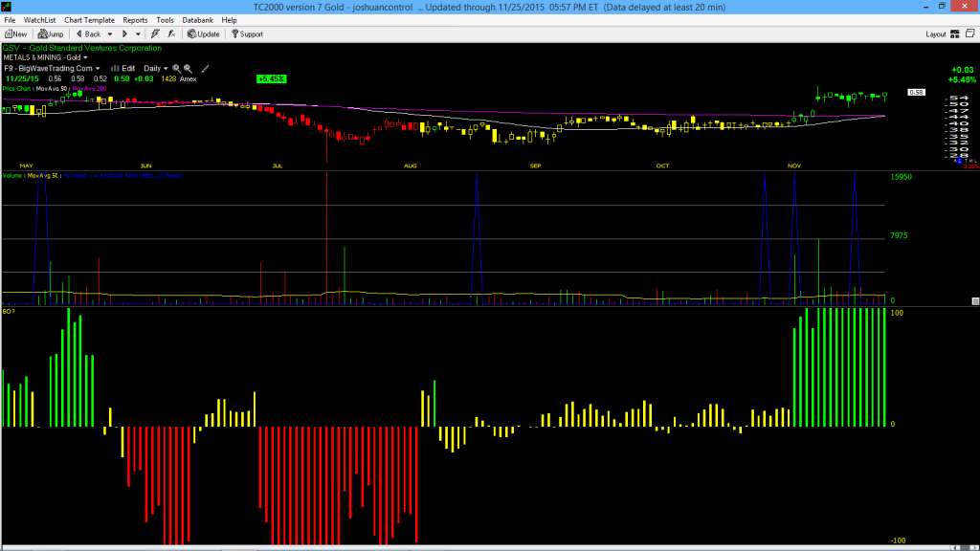Click the first magnifier zoom icon
Viewport: 980px width, 551px height.
click(x=177, y=69)
